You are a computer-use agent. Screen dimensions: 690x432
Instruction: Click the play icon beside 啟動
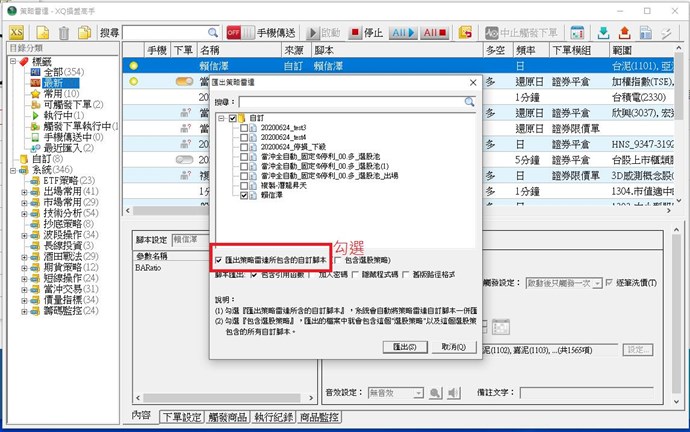pos(313,33)
